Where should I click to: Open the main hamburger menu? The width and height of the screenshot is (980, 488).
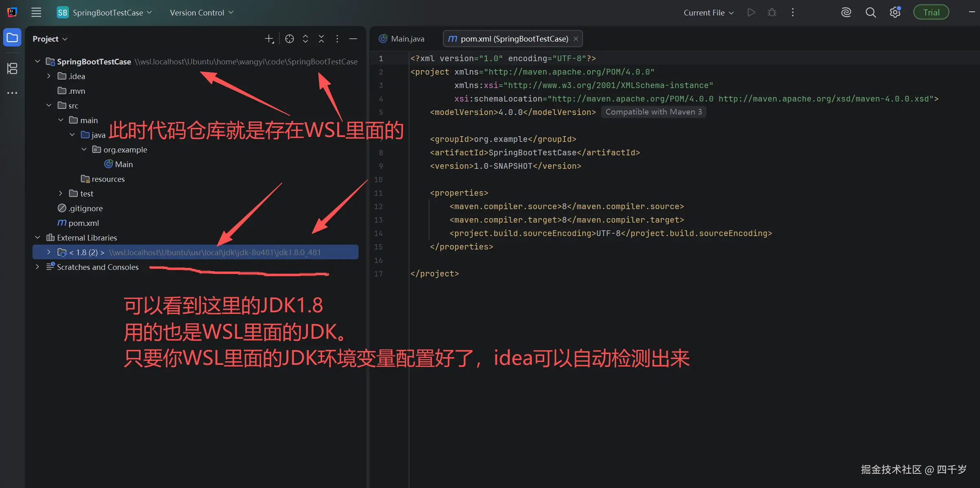(x=36, y=12)
